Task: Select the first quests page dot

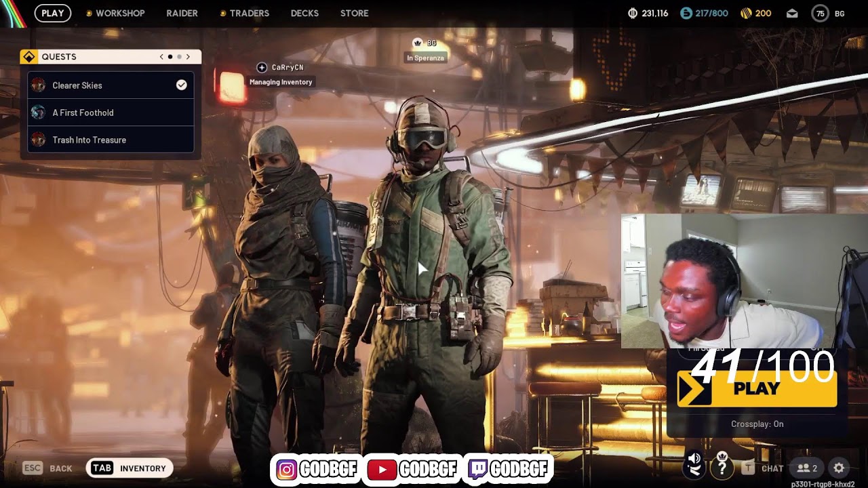Action: click(x=170, y=57)
